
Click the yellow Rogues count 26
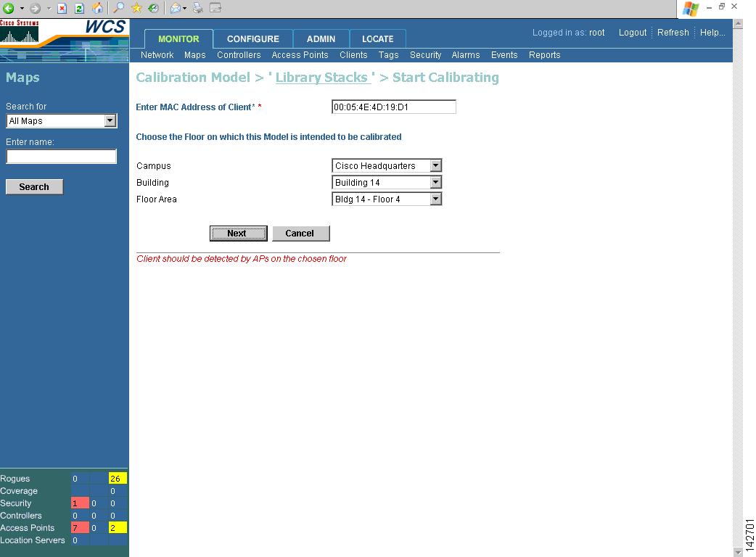118,479
